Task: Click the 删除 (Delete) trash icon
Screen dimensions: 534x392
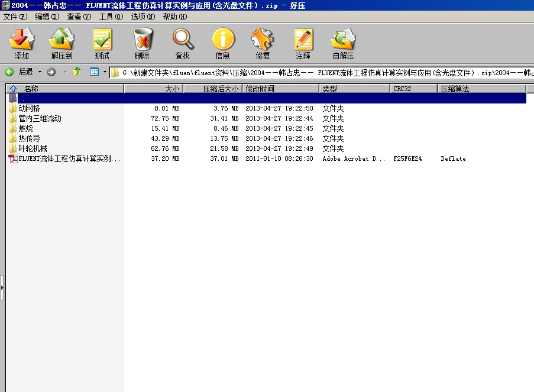Action: tap(143, 44)
